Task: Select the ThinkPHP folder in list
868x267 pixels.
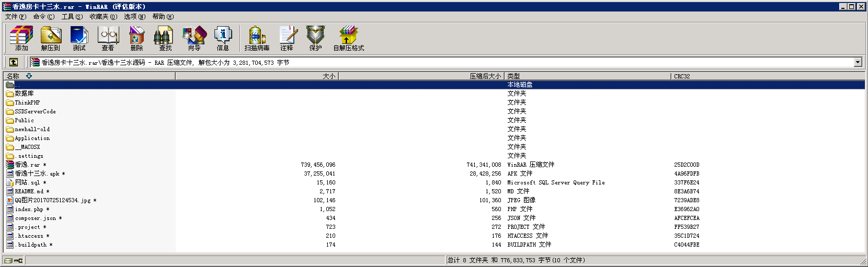Action: tap(27, 103)
